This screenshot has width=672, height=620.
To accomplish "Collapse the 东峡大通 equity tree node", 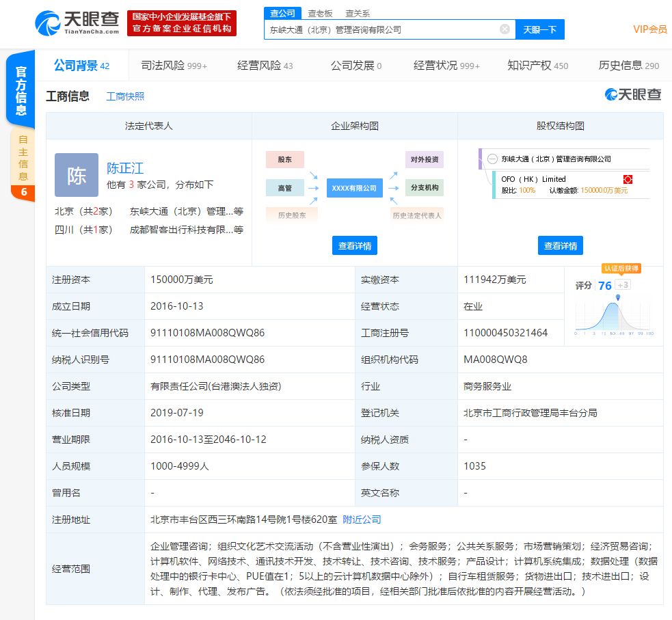I will (492, 159).
